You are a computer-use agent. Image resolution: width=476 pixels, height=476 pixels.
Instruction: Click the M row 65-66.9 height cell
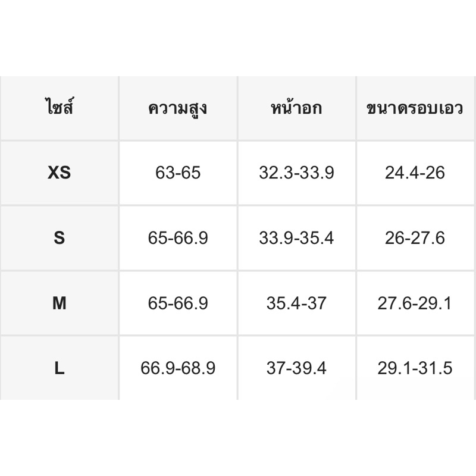(178, 303)
